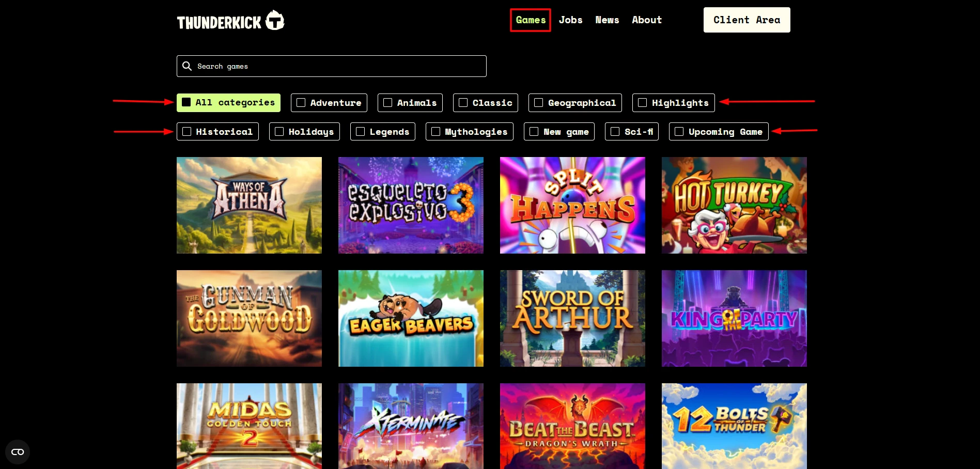Image resolution: width=980 pixels, height=469 pixels.
Task: Open Midas Golden Touch 2 game
Action: (x=249, y=426)
